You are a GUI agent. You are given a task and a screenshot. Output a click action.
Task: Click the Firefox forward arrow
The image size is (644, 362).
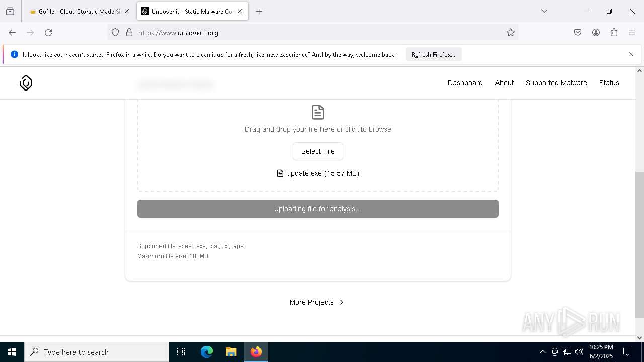tap(30, 33)
